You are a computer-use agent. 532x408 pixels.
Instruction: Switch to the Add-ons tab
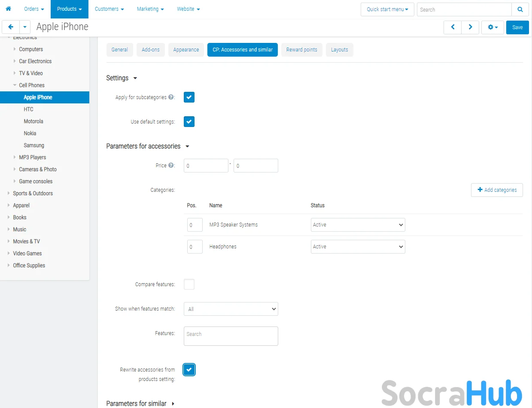151,50
